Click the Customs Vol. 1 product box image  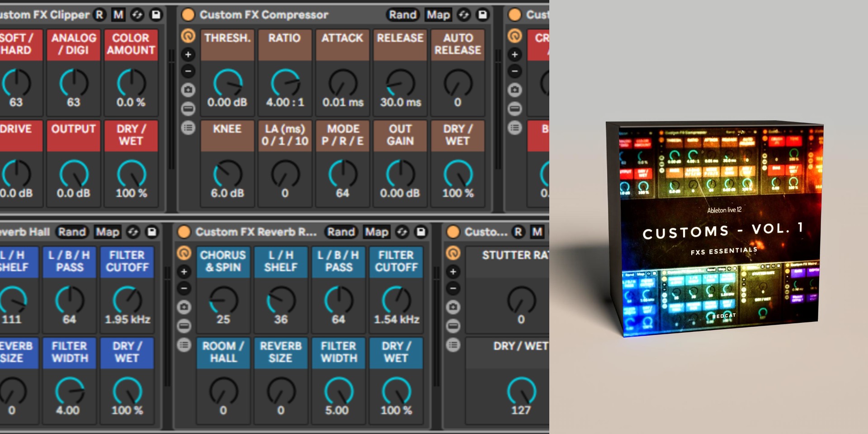715,229
